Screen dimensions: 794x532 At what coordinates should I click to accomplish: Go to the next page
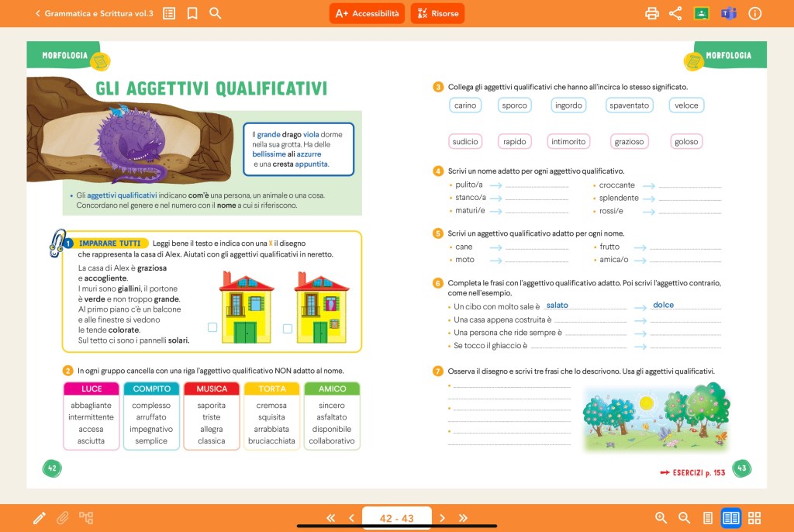(443, 518)
